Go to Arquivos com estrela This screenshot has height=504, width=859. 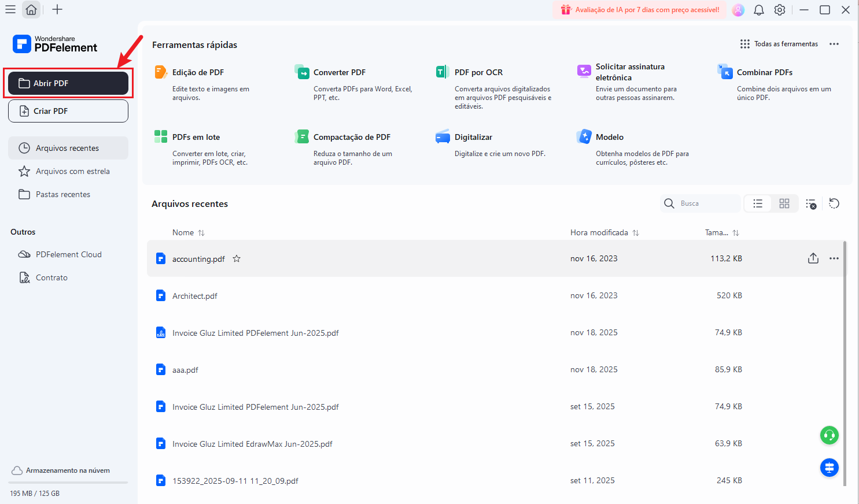pos(72,171)
